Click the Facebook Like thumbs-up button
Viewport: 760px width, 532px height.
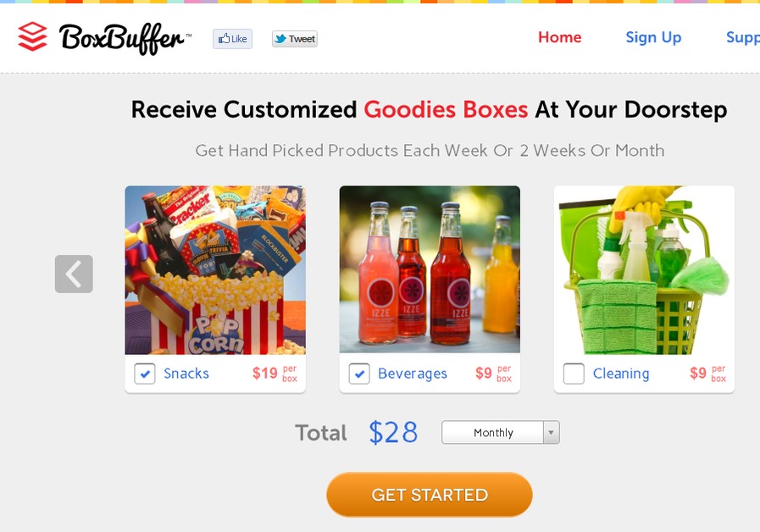[x=232, y=39]
